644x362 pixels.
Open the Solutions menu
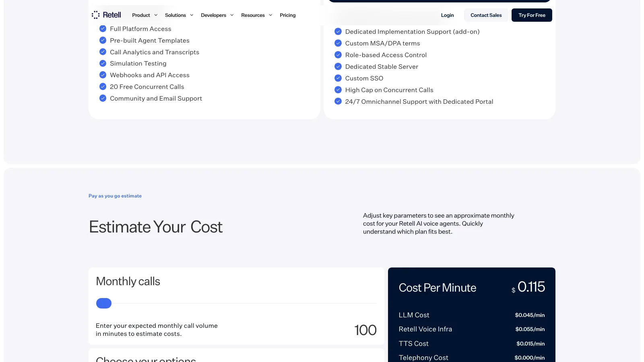[175, 15]
